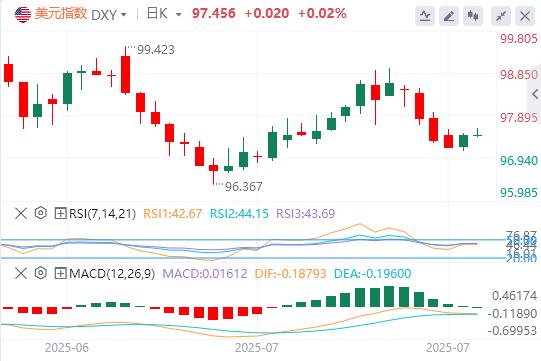Image resolution: width=541 pixels, height=361 pixels.
Task: Click the 96.940 price axis label
Action: (519, 160)
